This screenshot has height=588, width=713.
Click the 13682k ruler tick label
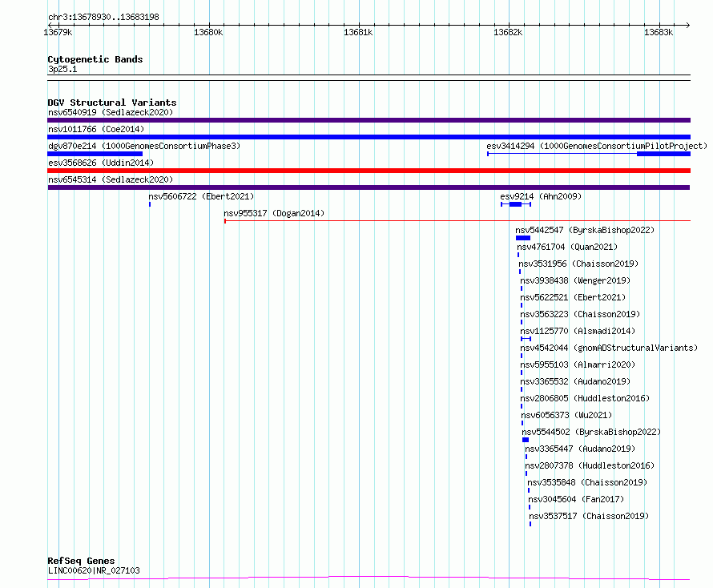coord(508,32)
